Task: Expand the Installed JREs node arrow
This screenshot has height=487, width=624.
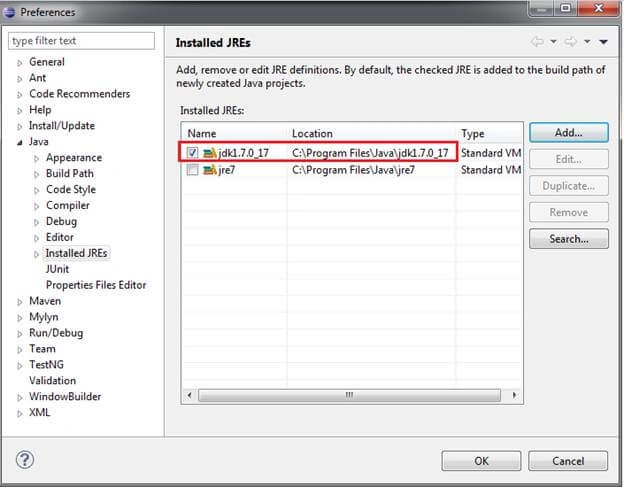Action: coord(36,254)
